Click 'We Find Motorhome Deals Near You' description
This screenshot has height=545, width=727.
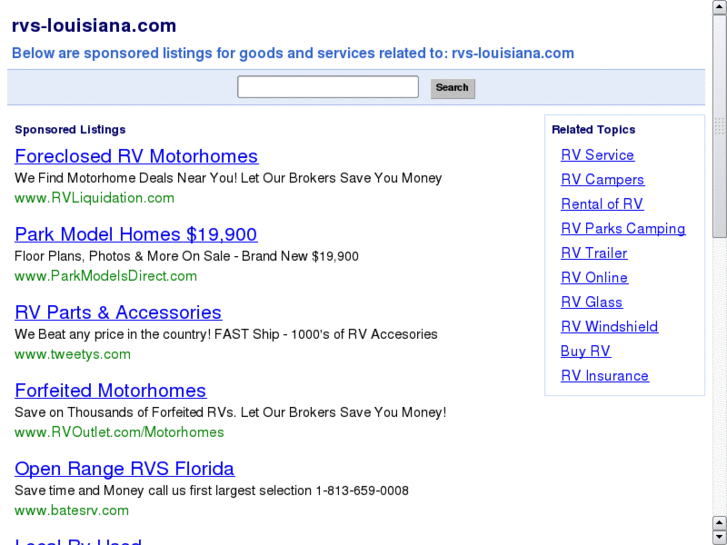coord(228,178)
